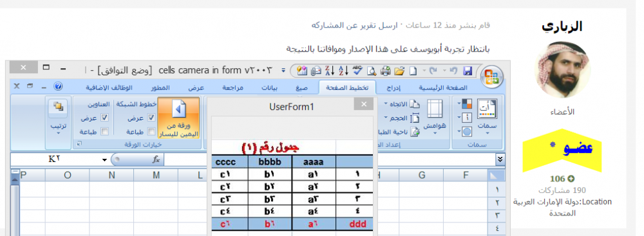This screenshot has width=644, height=236.
Task: Click the theme colors swatch icon
Action: tap(467, 104)
